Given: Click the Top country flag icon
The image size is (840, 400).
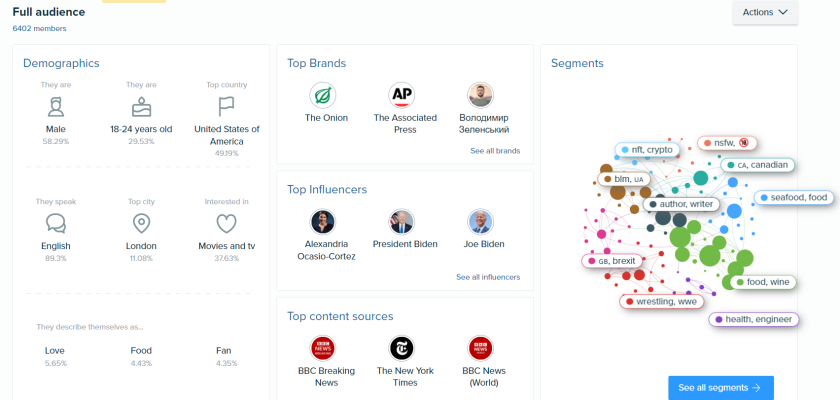Looking at the screenshot, I should pyautogui.click(x=227, y=107).
